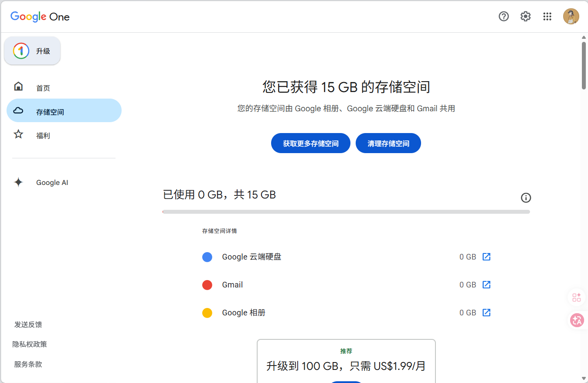Click the 推荐 tag on the upgrade card

point(346,351)
